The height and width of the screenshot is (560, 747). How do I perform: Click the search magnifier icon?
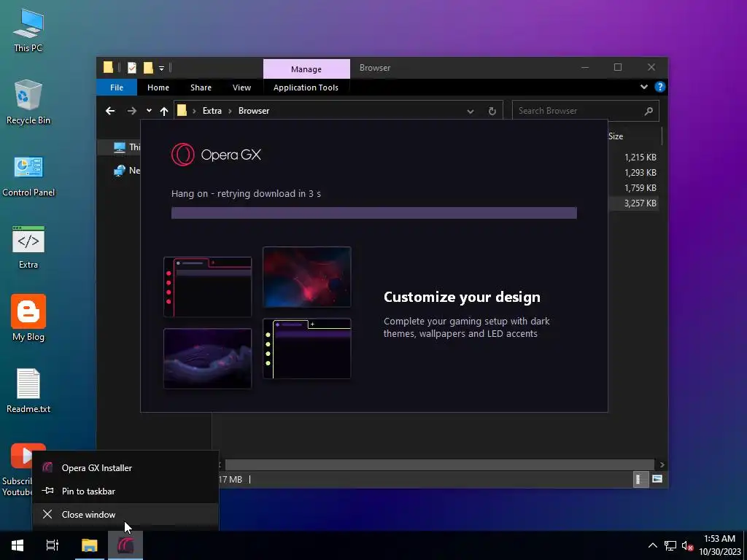tap(649, 111)
